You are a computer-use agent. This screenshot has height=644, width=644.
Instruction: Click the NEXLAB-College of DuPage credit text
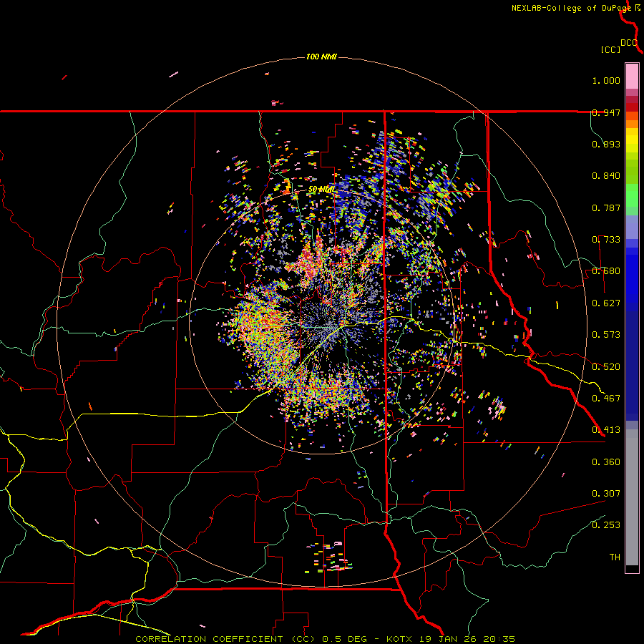(571, 8)
